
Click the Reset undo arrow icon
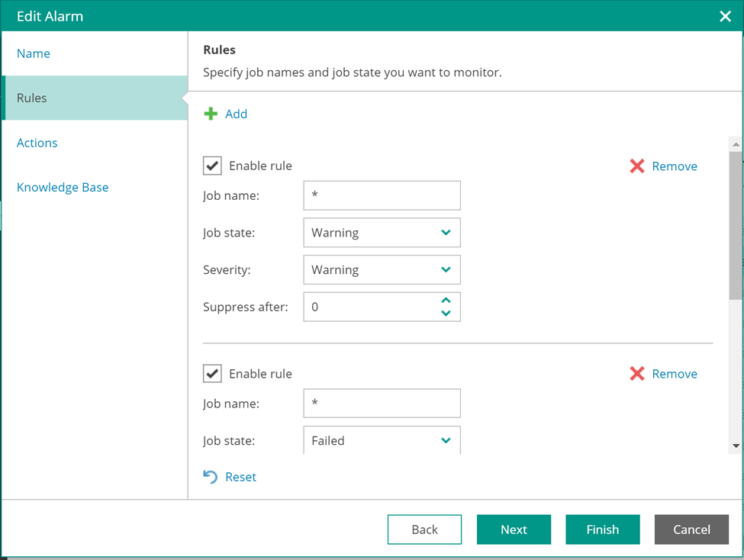point(211,477)
